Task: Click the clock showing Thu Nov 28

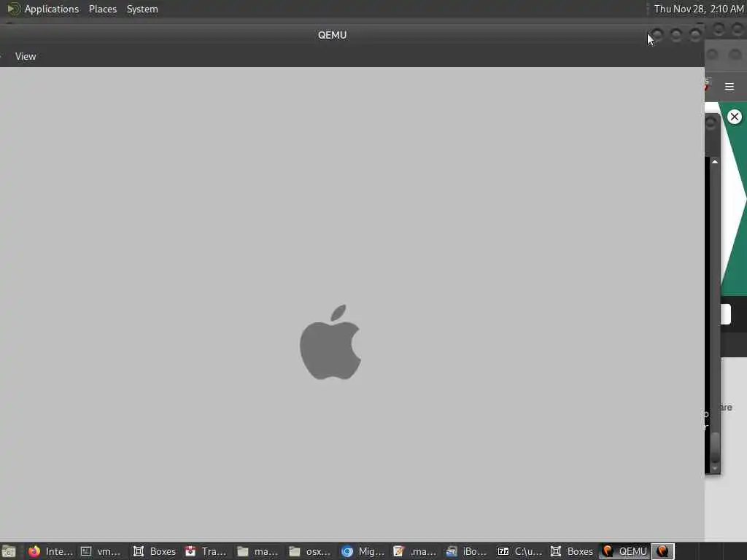Action: 698,9
